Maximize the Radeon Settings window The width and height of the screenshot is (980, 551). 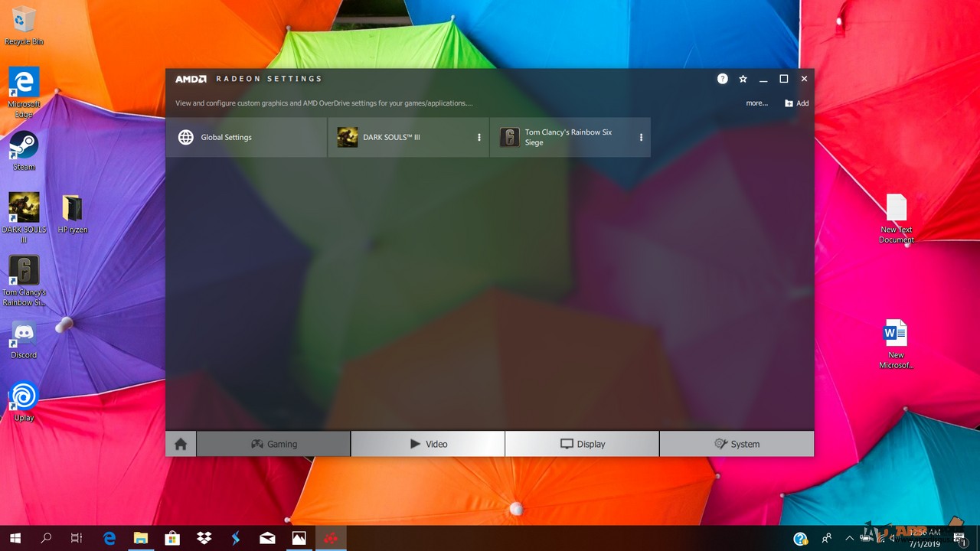click(x=784, y=79)
